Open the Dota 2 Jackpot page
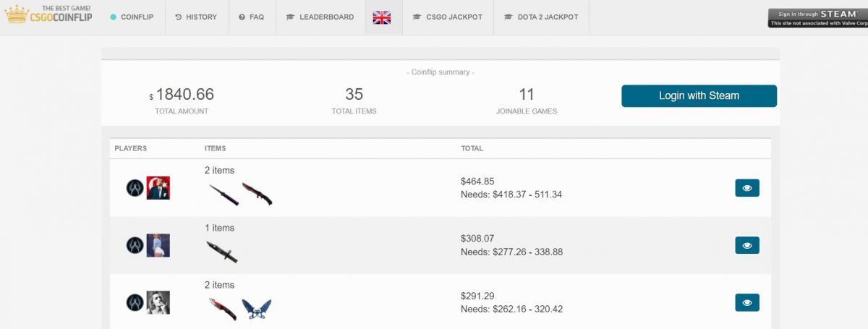This screenshot has height=329, width=868. 542,17
